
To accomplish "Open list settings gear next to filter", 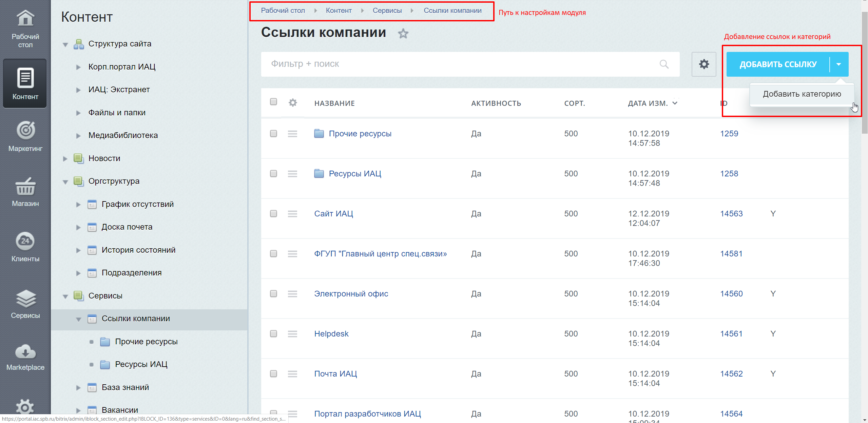I will click(704, 64).
